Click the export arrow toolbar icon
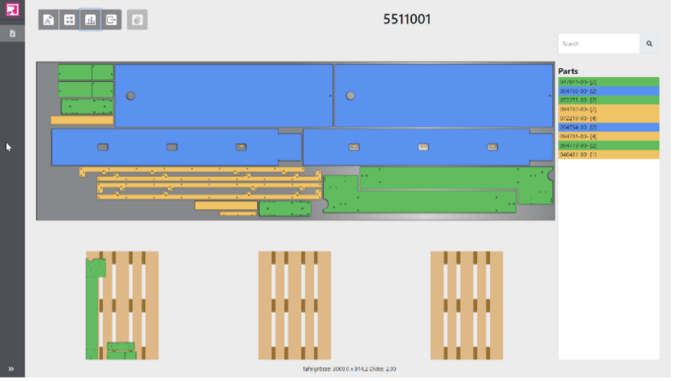This screenshot has height=381, width=674. click(x=111, y=20)
